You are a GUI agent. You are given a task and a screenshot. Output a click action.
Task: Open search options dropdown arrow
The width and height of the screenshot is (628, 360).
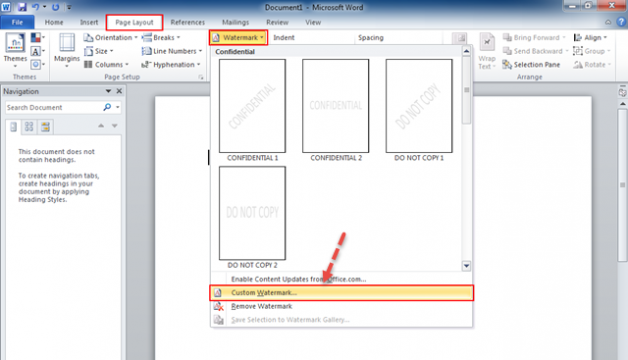click(117, 107)
